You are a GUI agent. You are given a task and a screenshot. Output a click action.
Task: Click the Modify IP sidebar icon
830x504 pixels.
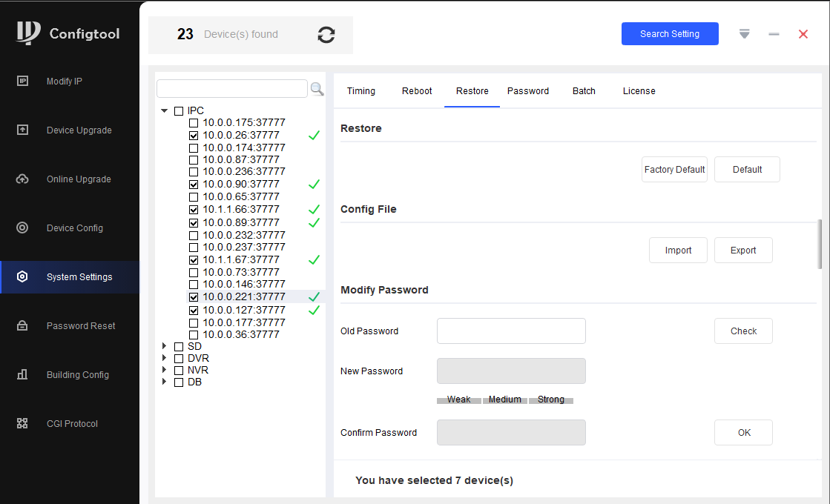click(22, 81)
